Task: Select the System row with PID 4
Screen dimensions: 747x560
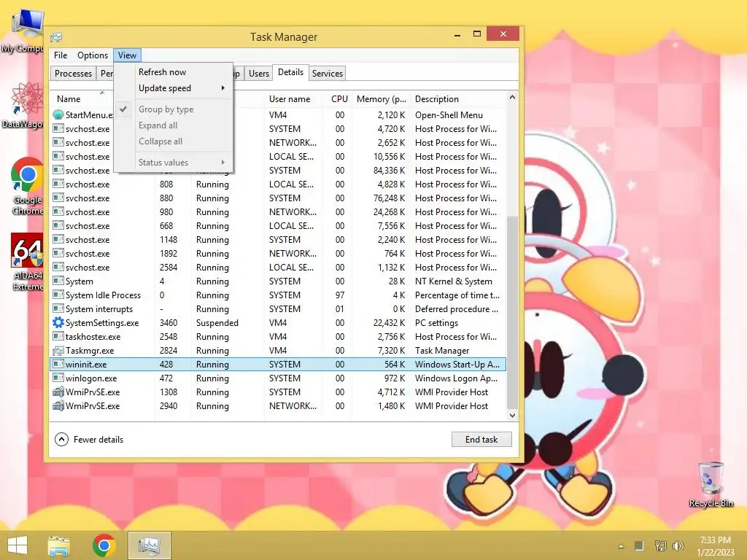Action: pyautogui.click(x=278, y=281)
